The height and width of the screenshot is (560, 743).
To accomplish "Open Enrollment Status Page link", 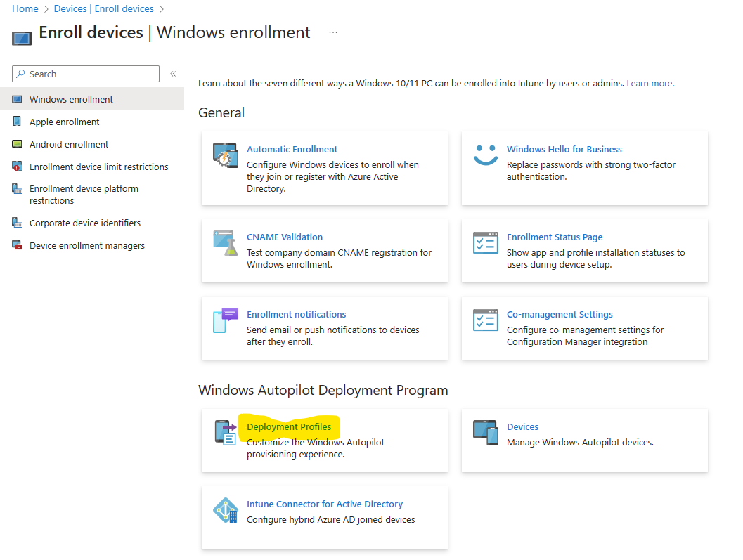I will coord(555,237).
